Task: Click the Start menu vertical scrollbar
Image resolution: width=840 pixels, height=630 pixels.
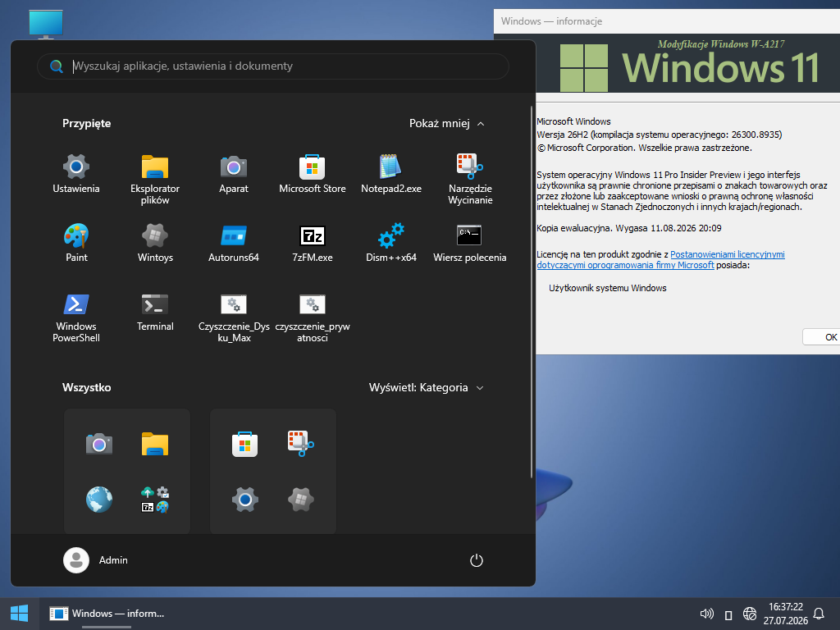Action: click(x=532, y=292)
